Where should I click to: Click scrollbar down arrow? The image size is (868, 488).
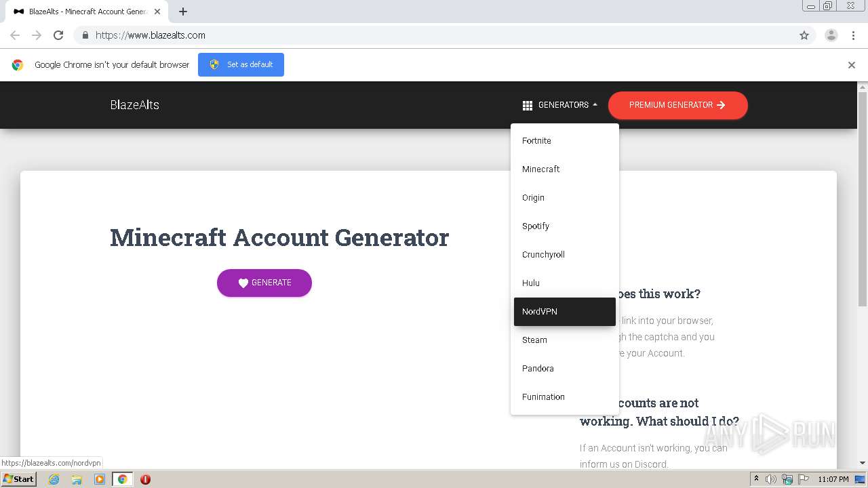pyautogui.click(x=863, y=463)
